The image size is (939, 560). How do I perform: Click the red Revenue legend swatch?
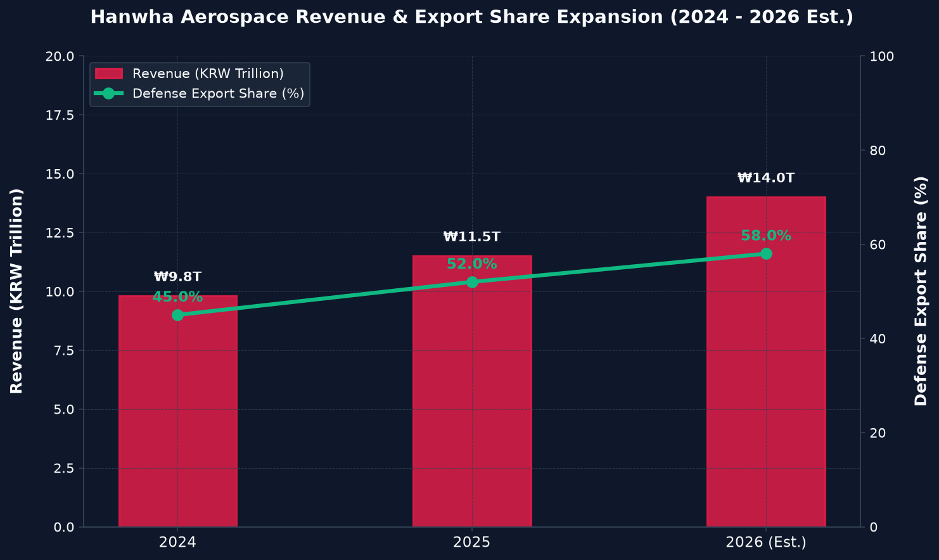[109, 73]
